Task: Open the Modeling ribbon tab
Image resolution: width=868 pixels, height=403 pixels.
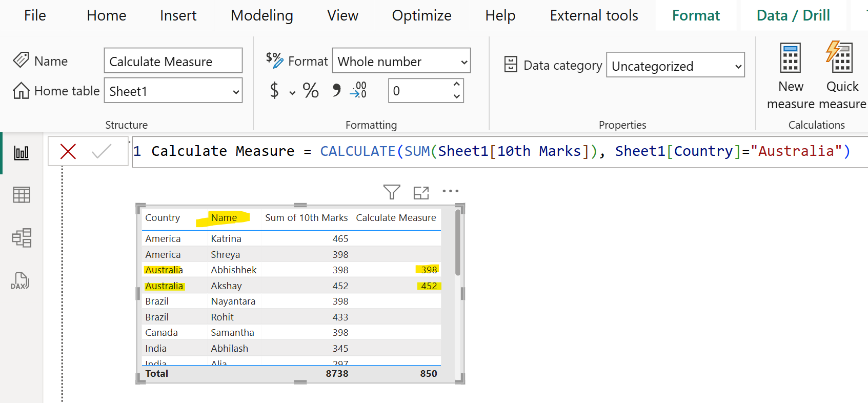Action: coord(262,15)
